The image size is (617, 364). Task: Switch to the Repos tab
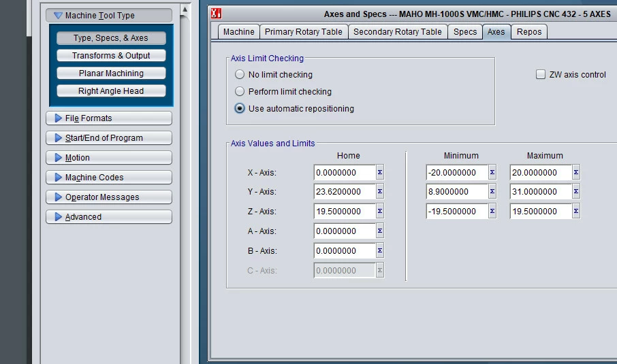click(x=529, y=31)
